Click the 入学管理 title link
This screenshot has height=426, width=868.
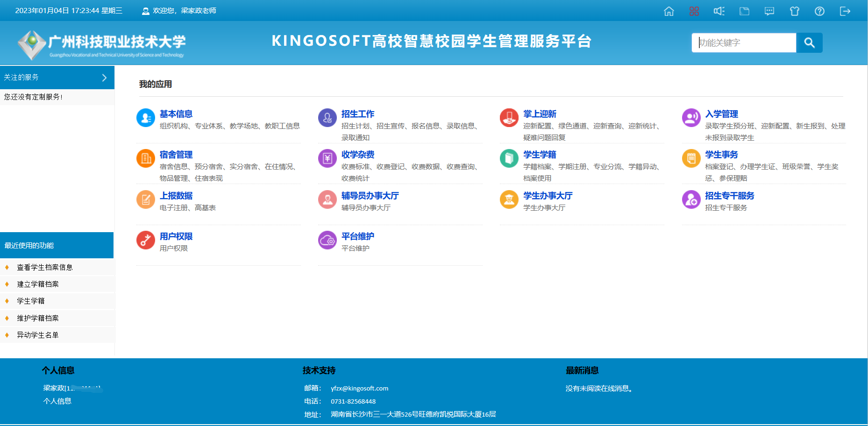click(722, 114)
